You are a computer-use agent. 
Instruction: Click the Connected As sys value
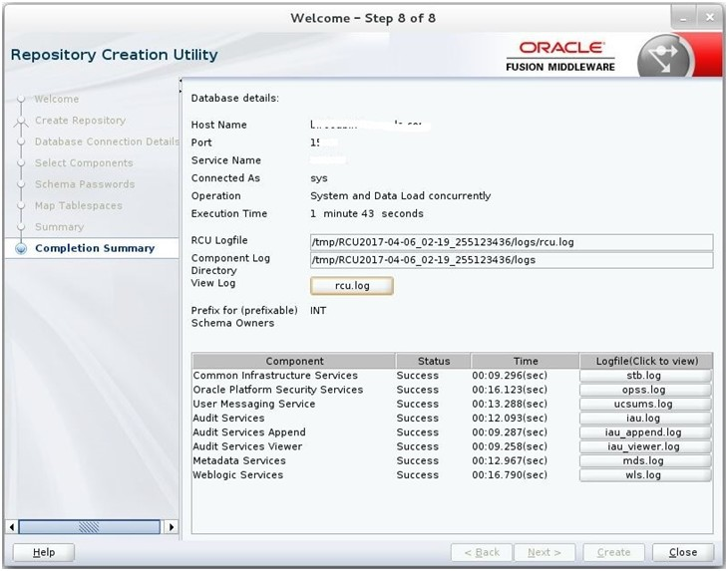click(x=318, y=178)
